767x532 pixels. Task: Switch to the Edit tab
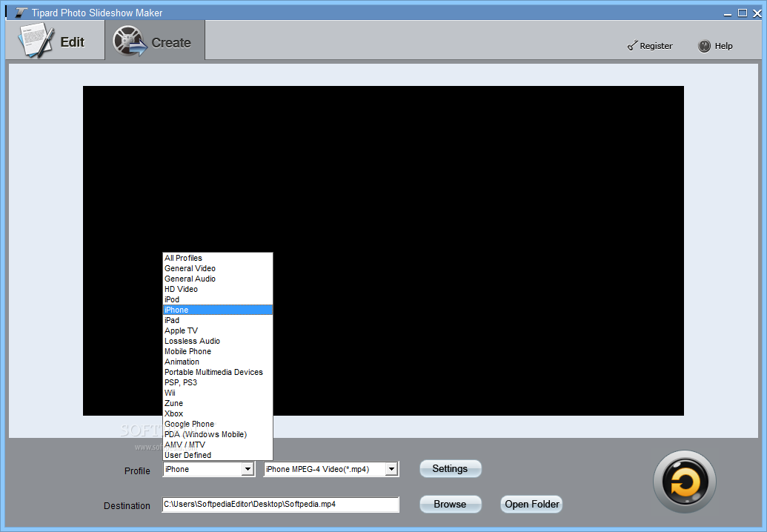(55, 41)
